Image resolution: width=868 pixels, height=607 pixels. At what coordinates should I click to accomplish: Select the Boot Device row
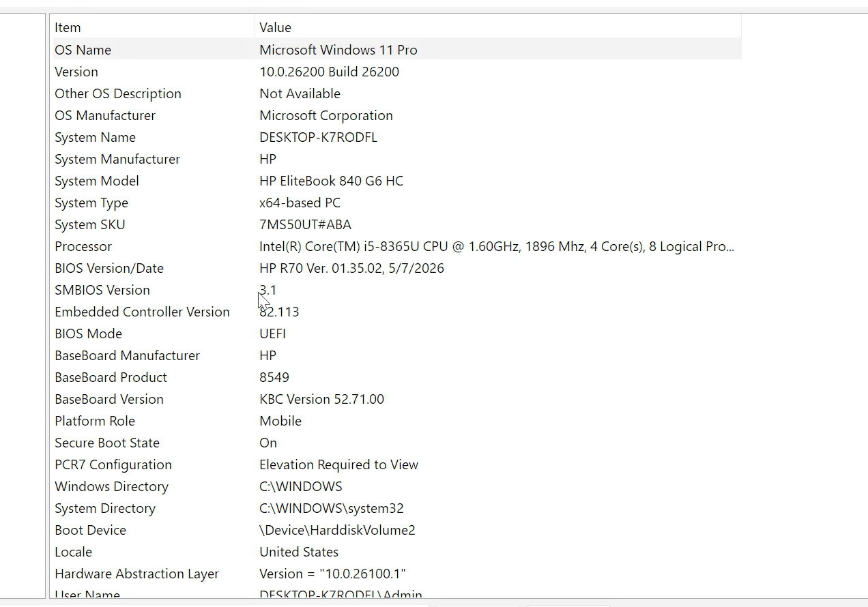coord(397,530)
